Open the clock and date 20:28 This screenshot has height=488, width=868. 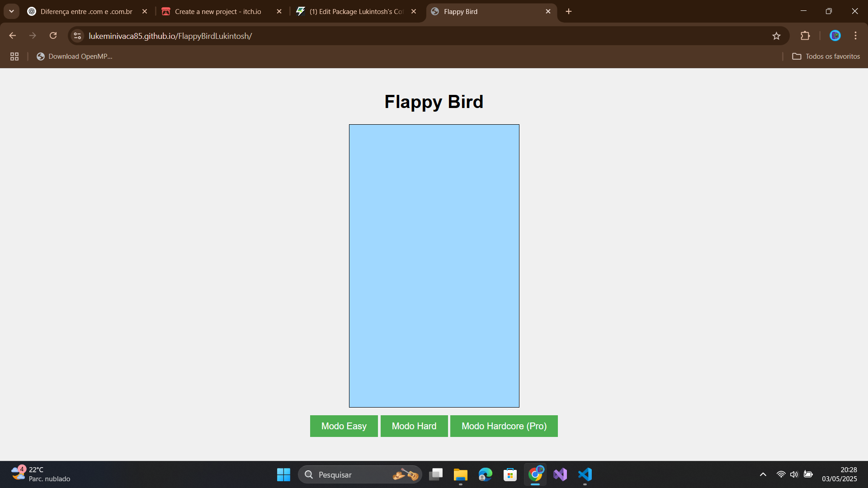coord(840,474)
